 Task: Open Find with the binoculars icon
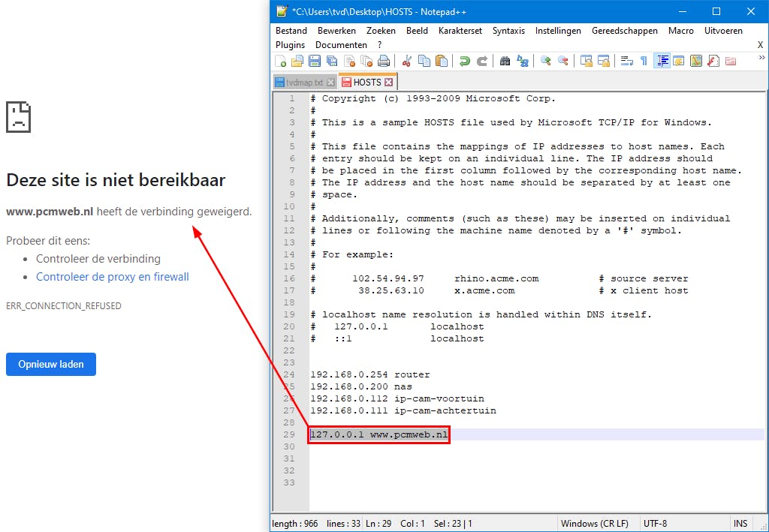[x=505, y=61]
